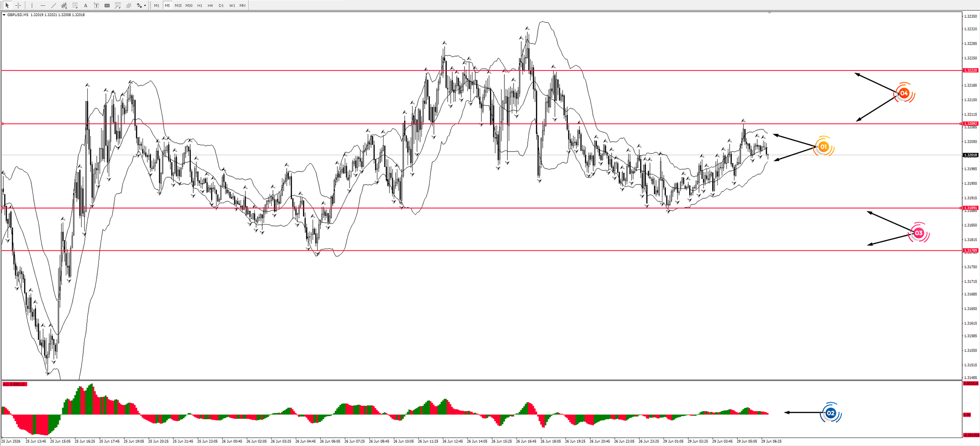Select the cursor arrow tool
Image resolution: width=980 pixels, height=446 pixels.
pos(7,5)
